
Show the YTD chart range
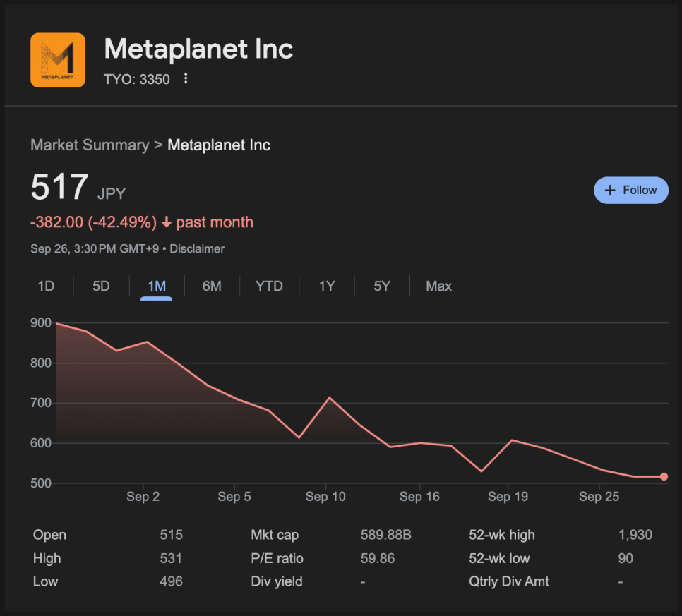269,286
